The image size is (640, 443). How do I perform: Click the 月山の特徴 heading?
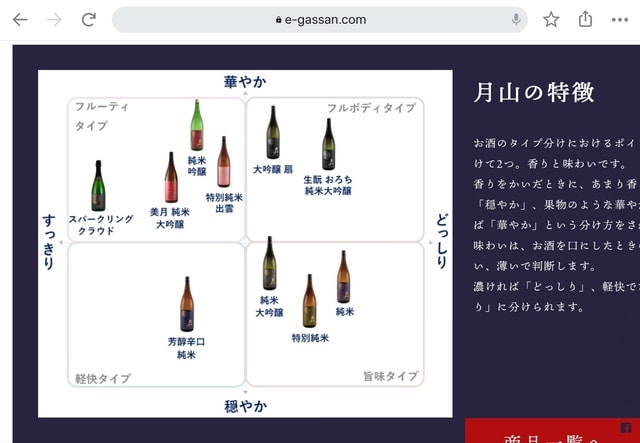point(534,92)
